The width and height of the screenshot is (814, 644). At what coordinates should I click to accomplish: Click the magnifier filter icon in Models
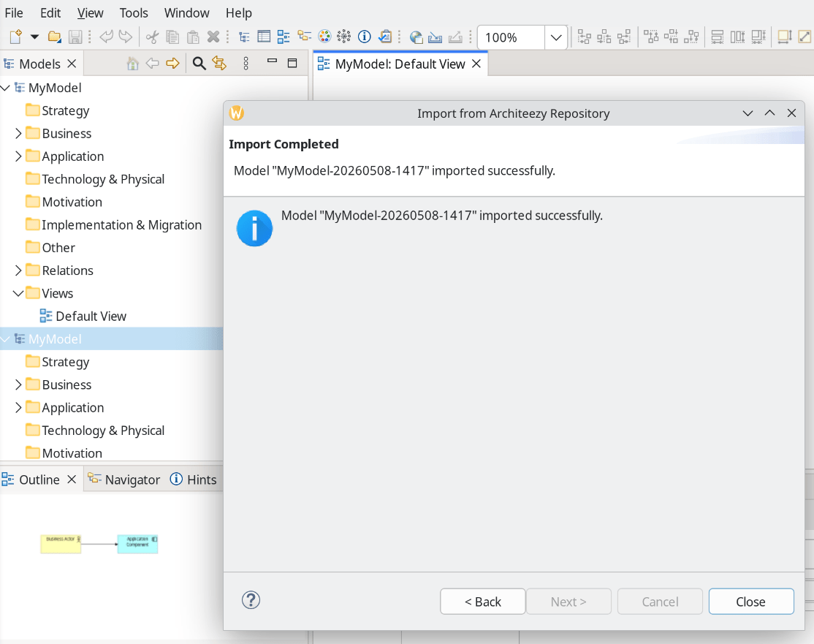point(199,64)
